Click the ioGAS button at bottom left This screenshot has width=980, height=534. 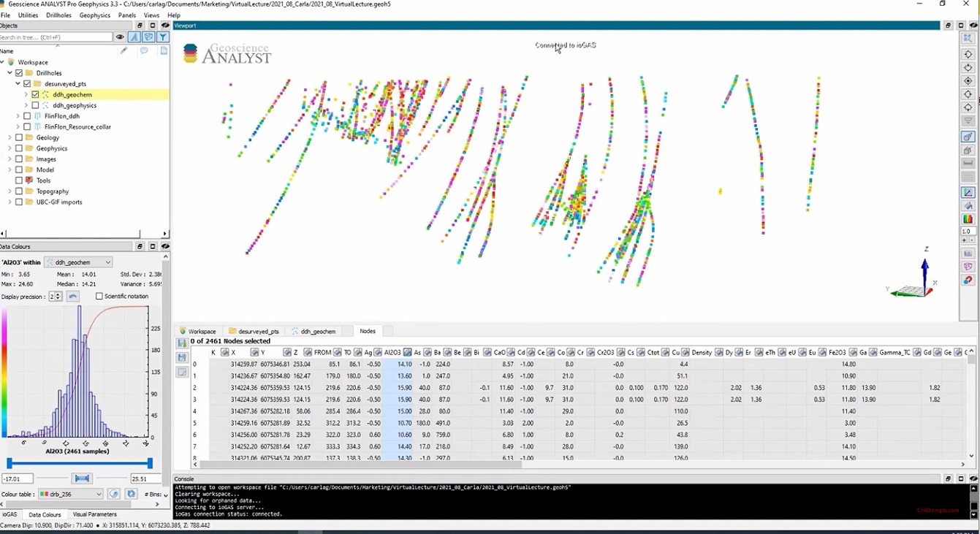10,514
